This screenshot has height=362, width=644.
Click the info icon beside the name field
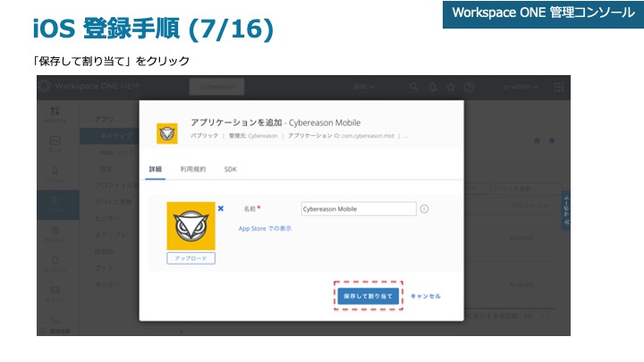[x=424, y=209]
